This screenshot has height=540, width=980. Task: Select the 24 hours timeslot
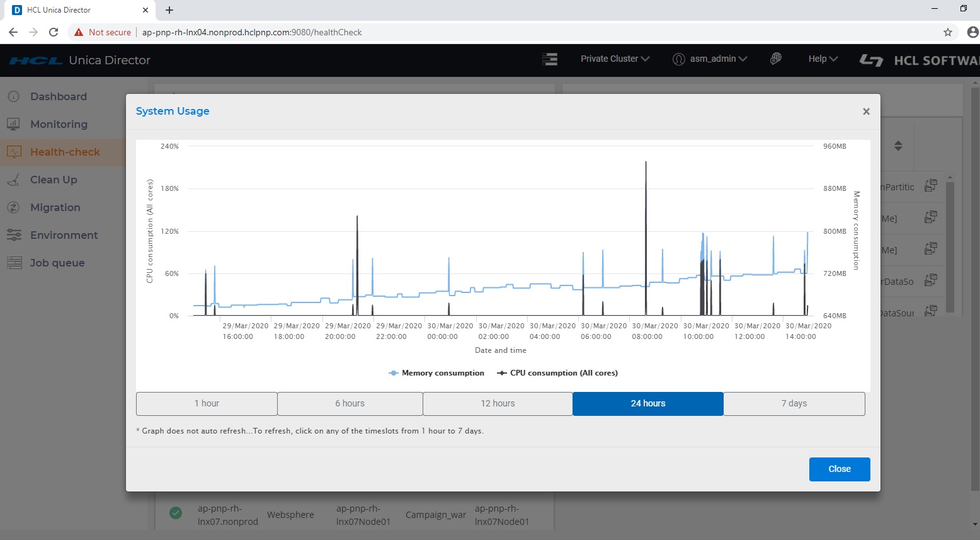[647, 403]
